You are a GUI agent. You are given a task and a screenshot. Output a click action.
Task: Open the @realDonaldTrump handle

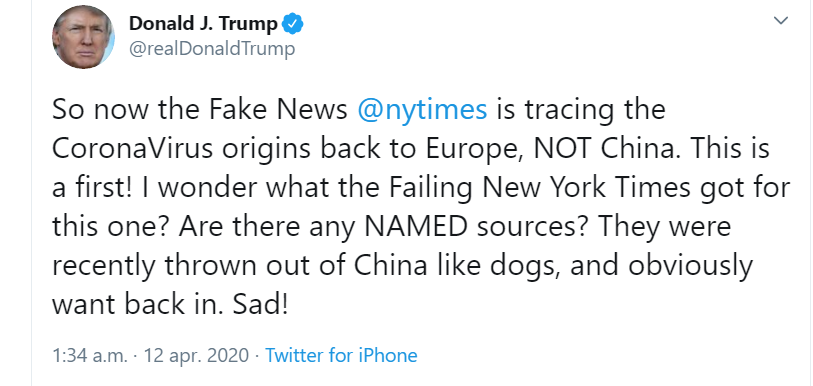pyautogui.click(x=212, y=49)
